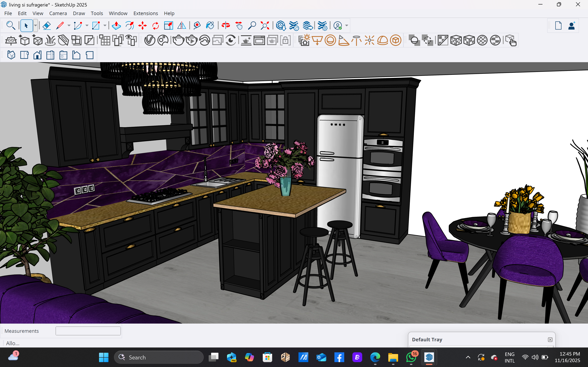Activate the Push/Pull tool
Image resolution: width=588 pixels, height=367 pixels.
(x=116, y=25)
